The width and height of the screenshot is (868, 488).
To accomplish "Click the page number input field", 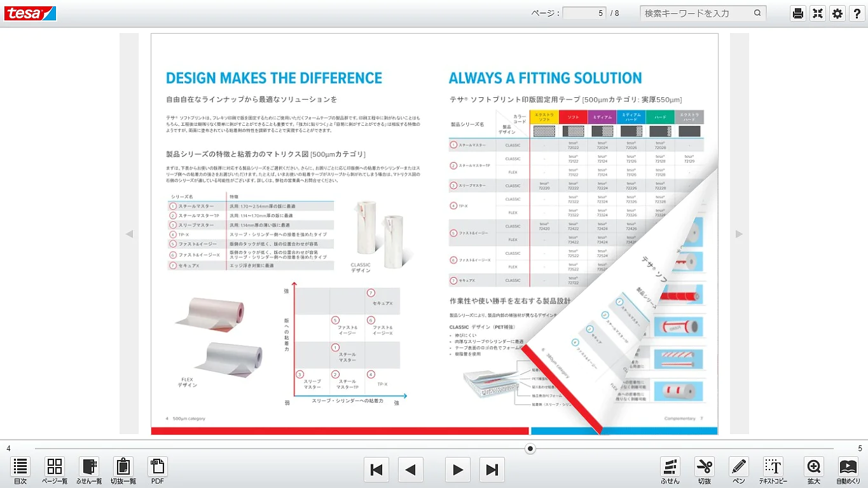I will coord(584,13).
